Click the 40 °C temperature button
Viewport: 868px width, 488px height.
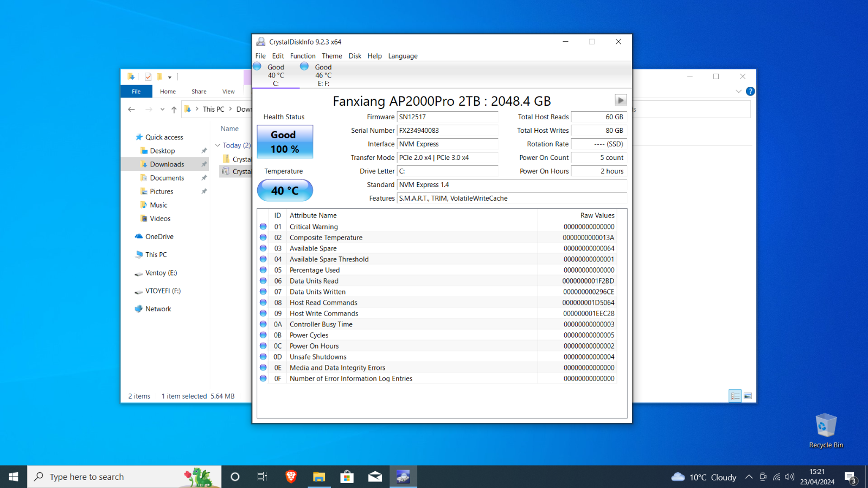[285, 190]
